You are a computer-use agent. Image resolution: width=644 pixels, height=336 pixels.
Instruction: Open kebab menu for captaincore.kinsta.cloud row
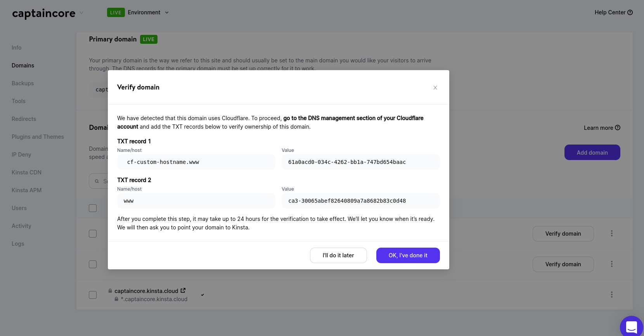pyautogui.click(x=612, y=295)
